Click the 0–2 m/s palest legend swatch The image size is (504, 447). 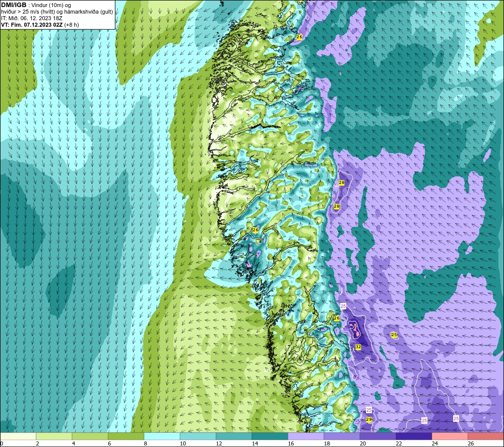click(18, 436)
